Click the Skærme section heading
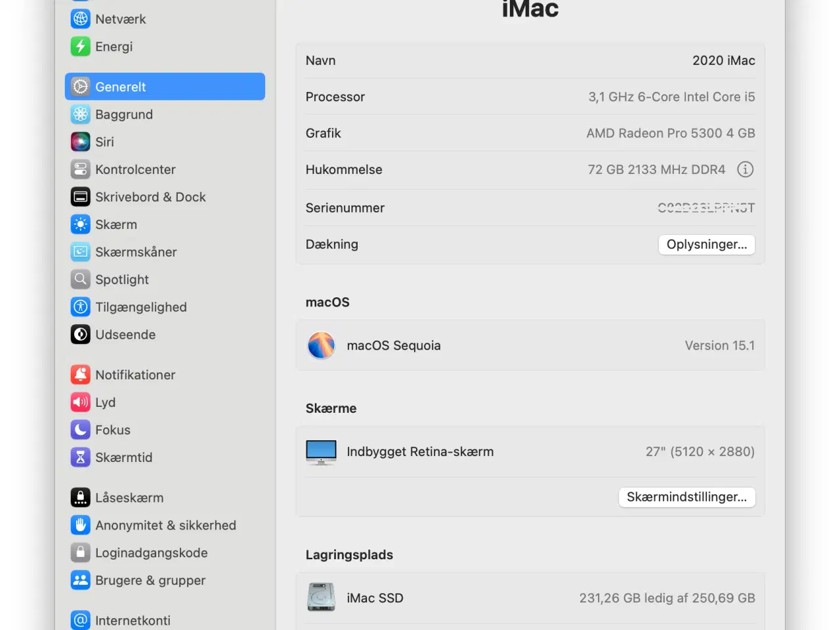The height and width of the screenshot is (630, 840). click(x=331, y=408)
